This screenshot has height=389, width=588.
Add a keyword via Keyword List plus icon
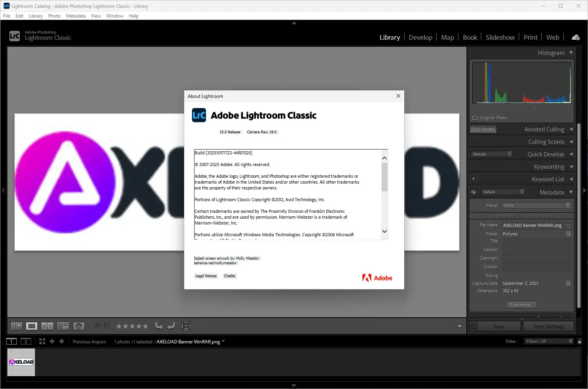click(474, 179)
